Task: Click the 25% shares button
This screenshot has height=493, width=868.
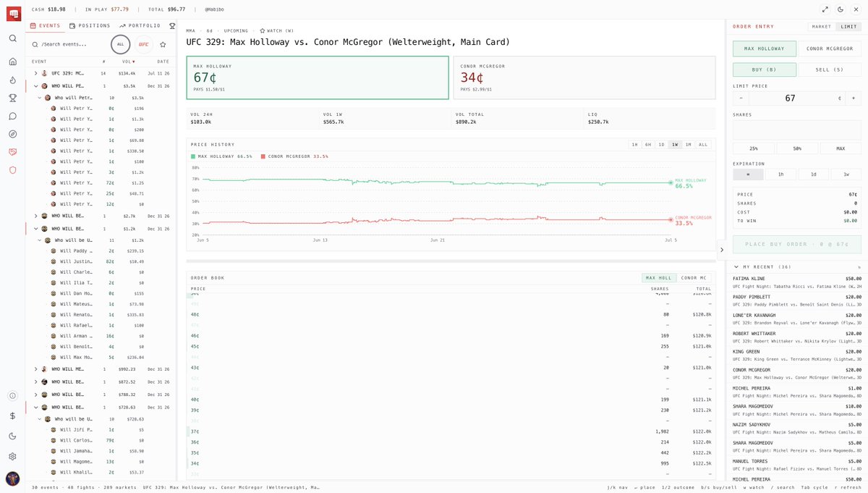Action: pos(754,148)
